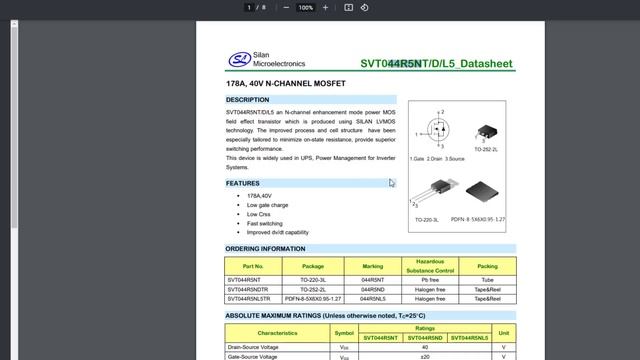Click the fit to page icon
The width and height of the screenshot is (640, 360).
pos(349,7)
